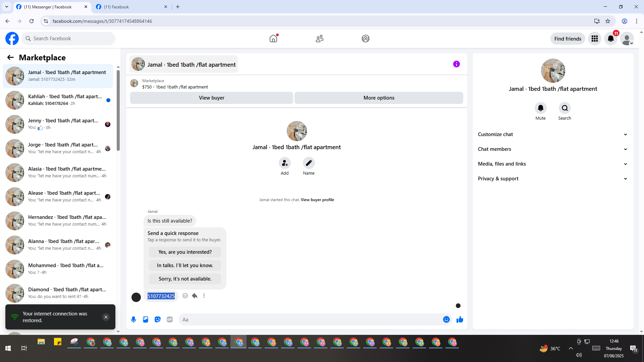Open View buyer profile link

point(317,200)
